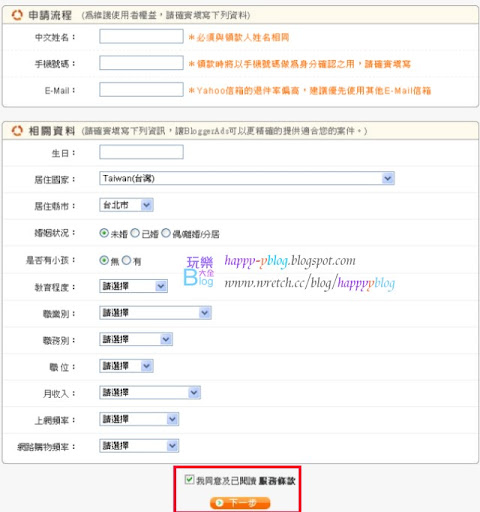Select the 偶/離婚/分居 radio button
This screenshot has width=480, height=512.
tap(166, 233)
